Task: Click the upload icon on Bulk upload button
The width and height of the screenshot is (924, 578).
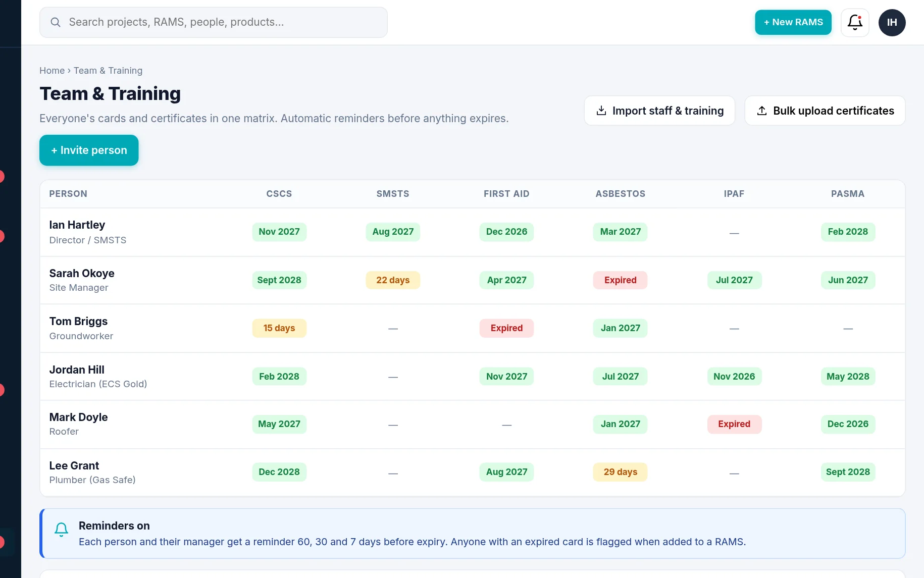Action: click(762, 111)
